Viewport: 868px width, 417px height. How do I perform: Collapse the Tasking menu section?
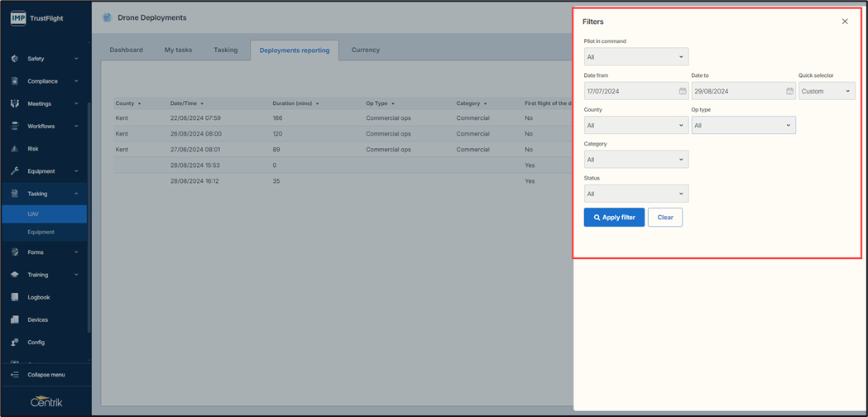(76, 194)
